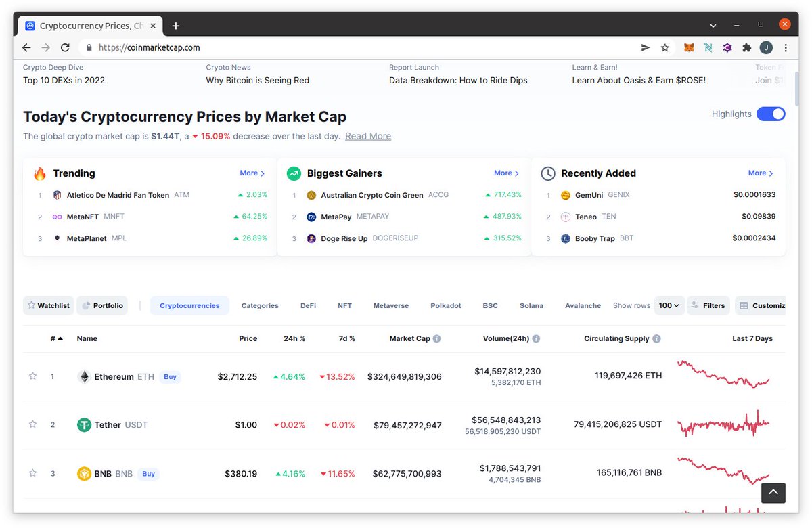
Task: Open Chrome's three-dot menu
Action: point(786,47)
